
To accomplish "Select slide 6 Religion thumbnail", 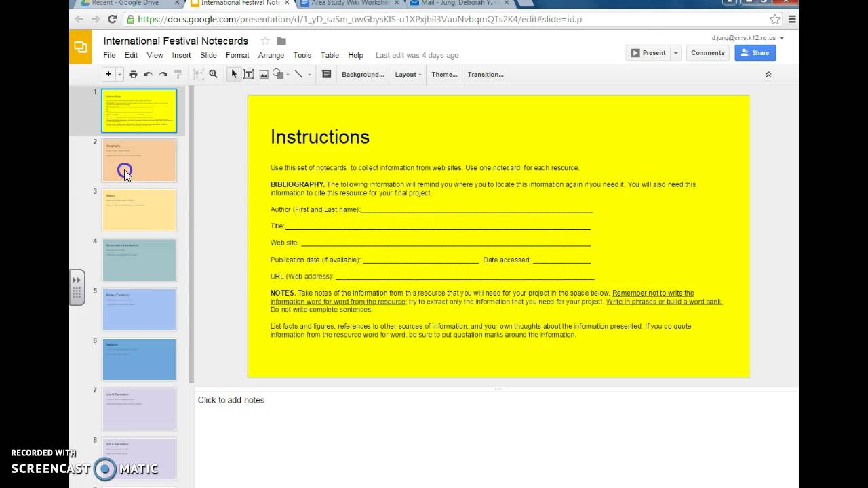I will [x=139, y=359].
